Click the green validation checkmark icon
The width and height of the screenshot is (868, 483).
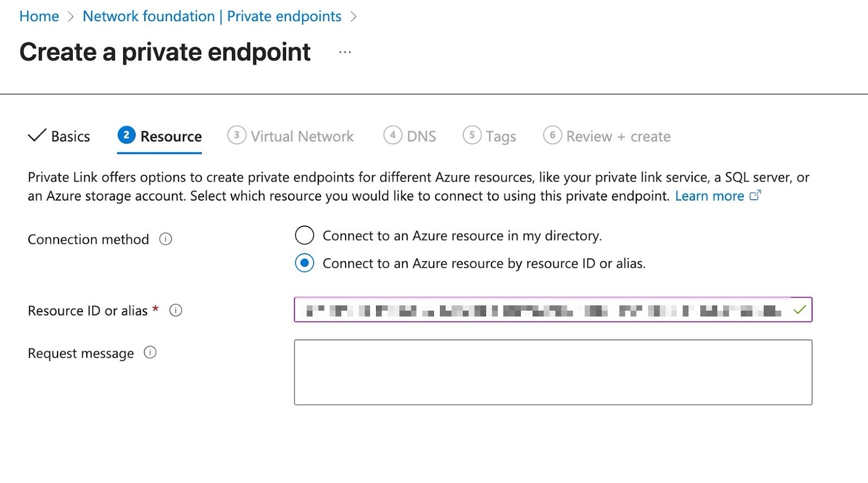coord(799,310)
